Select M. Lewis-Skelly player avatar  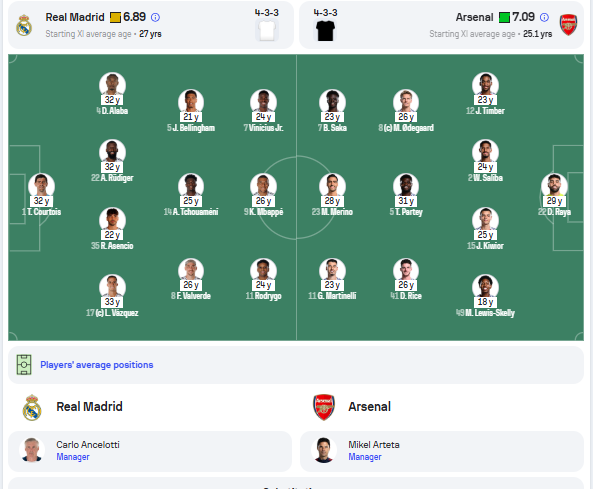tap(485, 287)
